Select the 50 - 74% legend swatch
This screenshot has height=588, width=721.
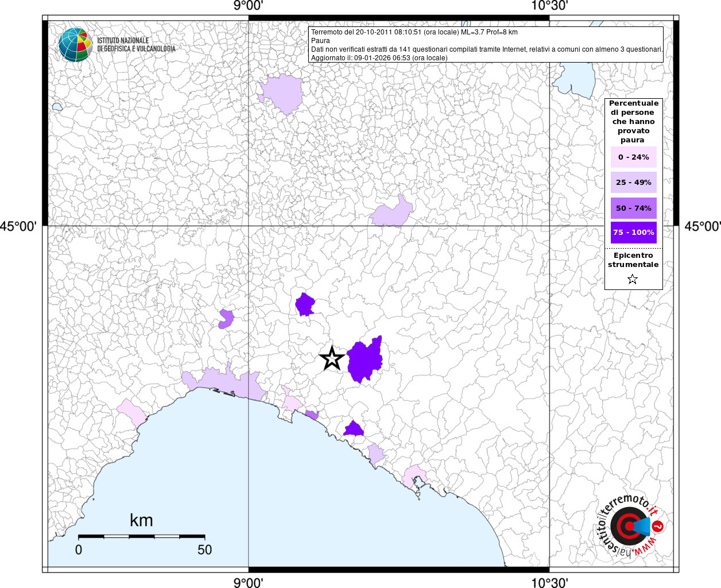(x=633, y=208)
